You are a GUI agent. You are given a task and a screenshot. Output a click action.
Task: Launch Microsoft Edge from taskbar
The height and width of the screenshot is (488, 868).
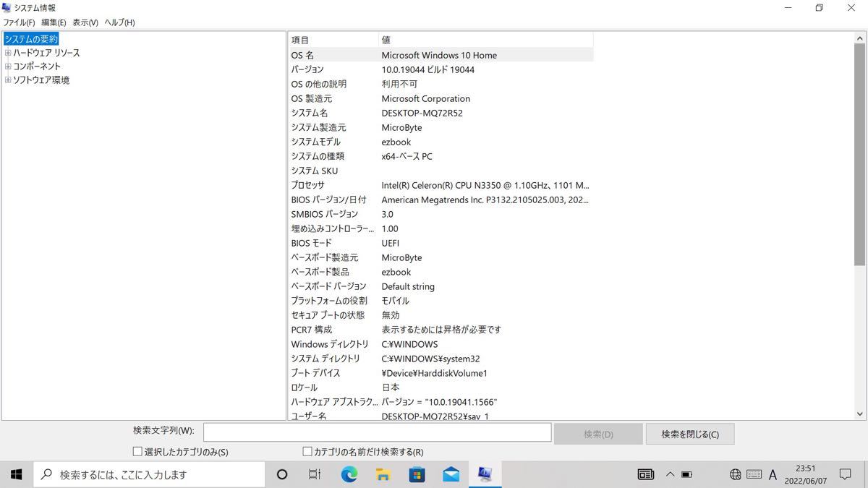tap(349, 474)
